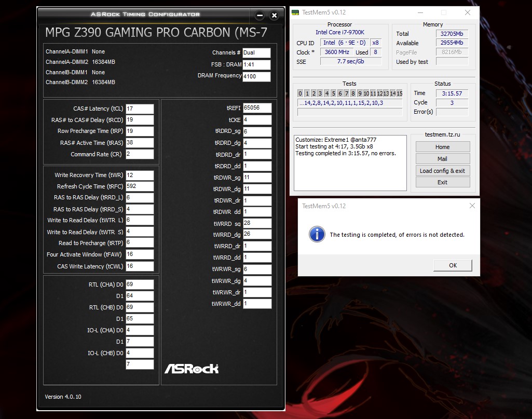Screen dimensions: 532x419
Task: Click the testmem.tz.ru link label
Action: 442,134
